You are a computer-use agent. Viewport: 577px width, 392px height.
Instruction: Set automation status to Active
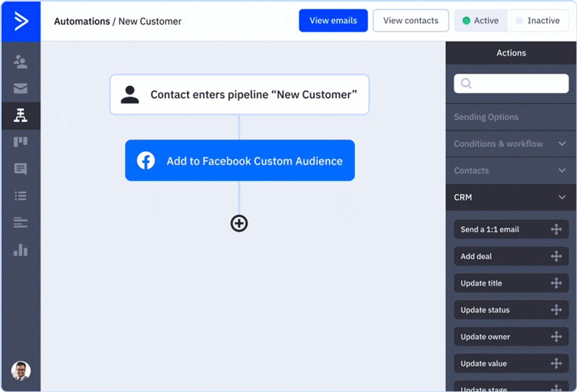(481, 21)
